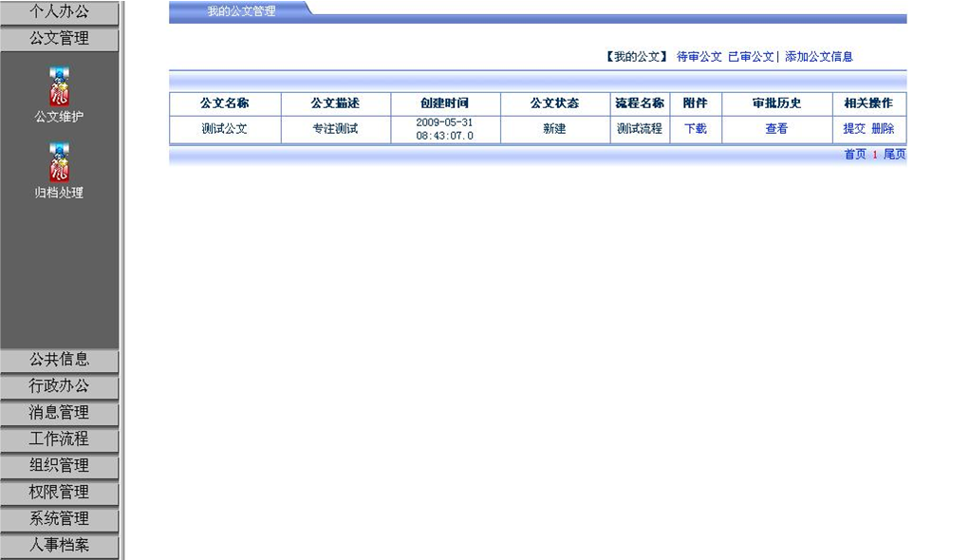Click the 审批历史 column header
Image resolution: width=969 pixels, height=560 pixels.
(x=776, y=103)
